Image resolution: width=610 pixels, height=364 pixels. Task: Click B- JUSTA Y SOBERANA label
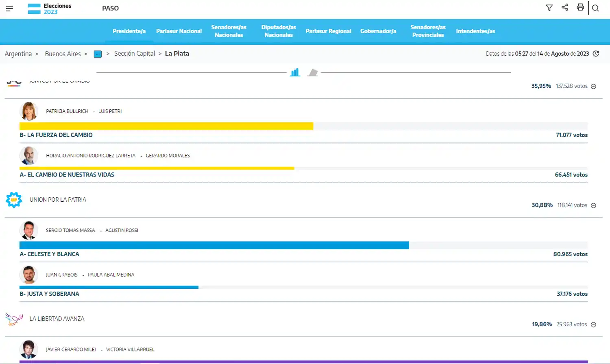[x=50, y=294]
